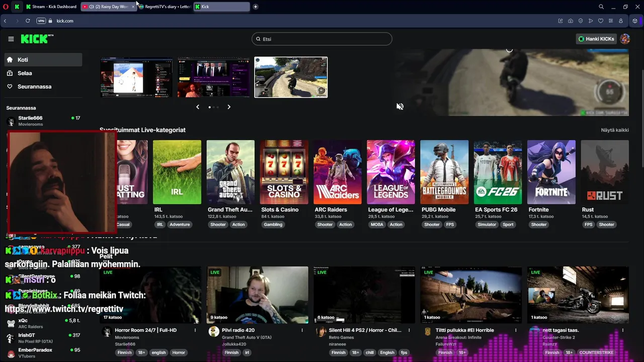Click Adventure tag under IRL
The image size is (644, 362).
180,225
